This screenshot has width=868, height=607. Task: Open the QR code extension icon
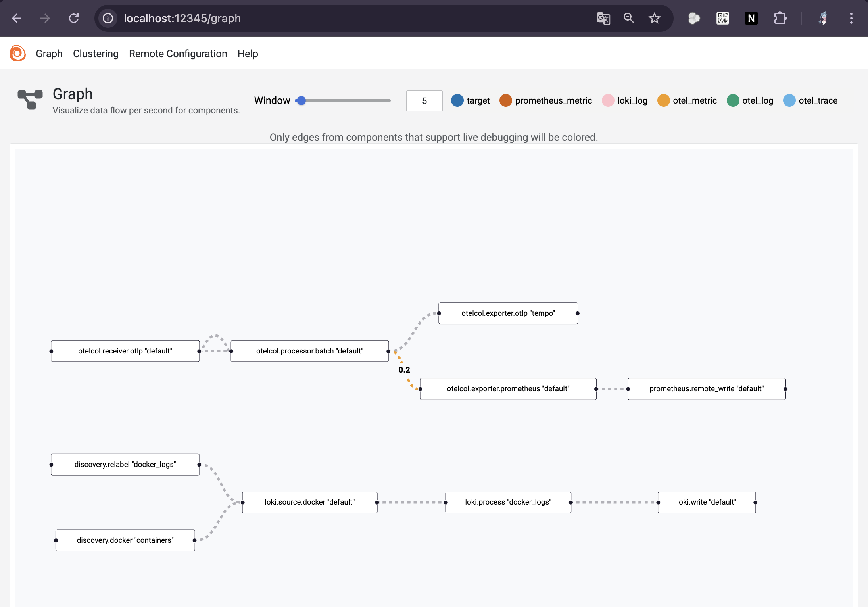722,18
